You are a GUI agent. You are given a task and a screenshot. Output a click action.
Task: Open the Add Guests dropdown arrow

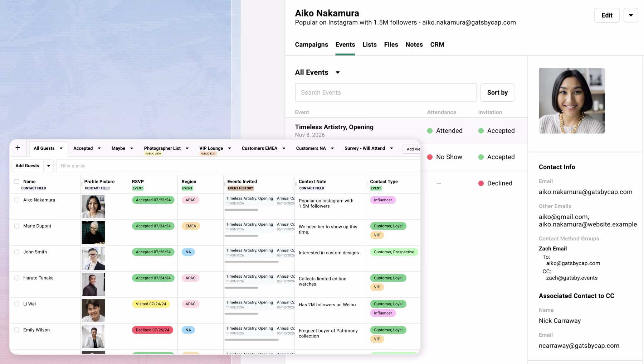pyautogui.click(x=49, y=166)
